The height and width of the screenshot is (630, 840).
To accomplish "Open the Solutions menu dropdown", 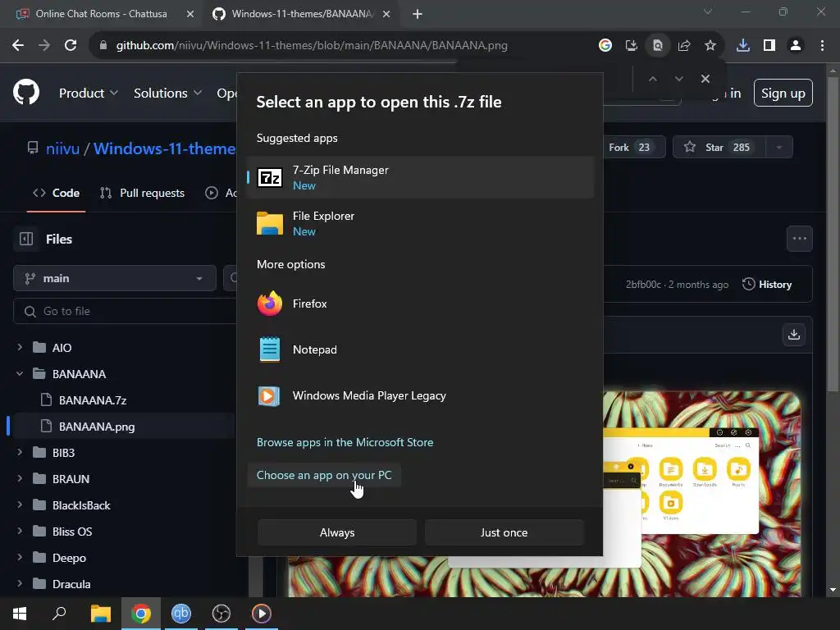I will click(167, 94).
